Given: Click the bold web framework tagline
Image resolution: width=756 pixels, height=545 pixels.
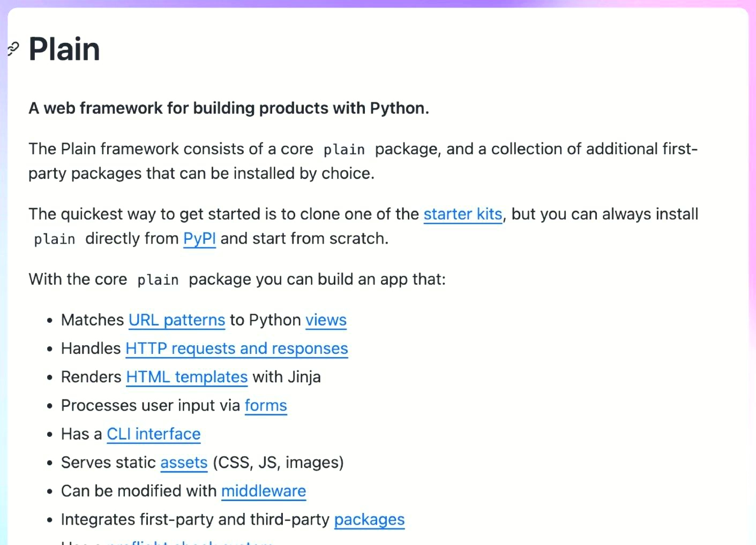Looking at the screenshot, I should [x=229, y=108].
